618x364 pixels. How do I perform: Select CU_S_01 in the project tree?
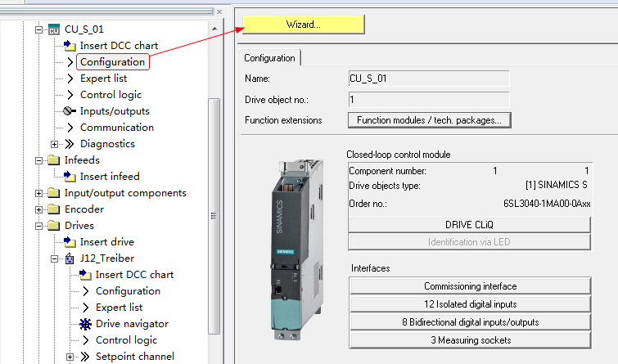84,29
